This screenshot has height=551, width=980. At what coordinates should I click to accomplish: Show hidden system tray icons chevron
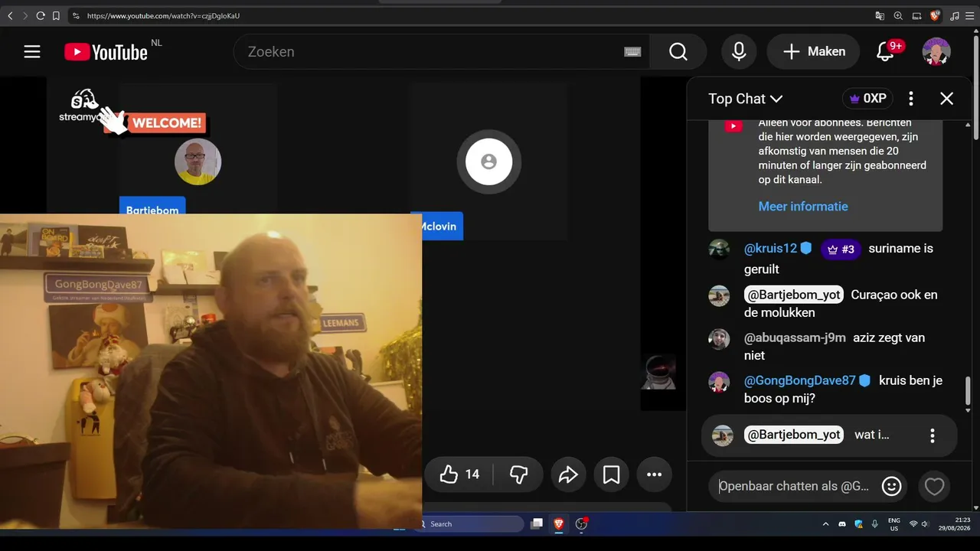(x=825, y=524)
